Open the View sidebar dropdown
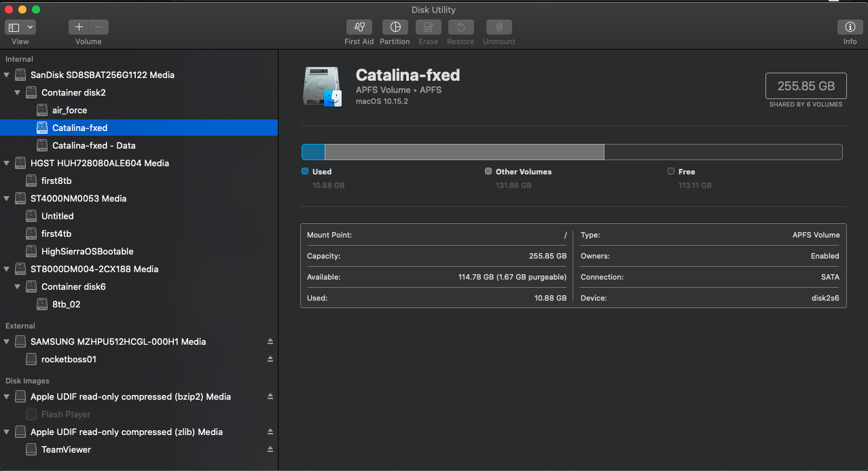 (x=20, y=27)
